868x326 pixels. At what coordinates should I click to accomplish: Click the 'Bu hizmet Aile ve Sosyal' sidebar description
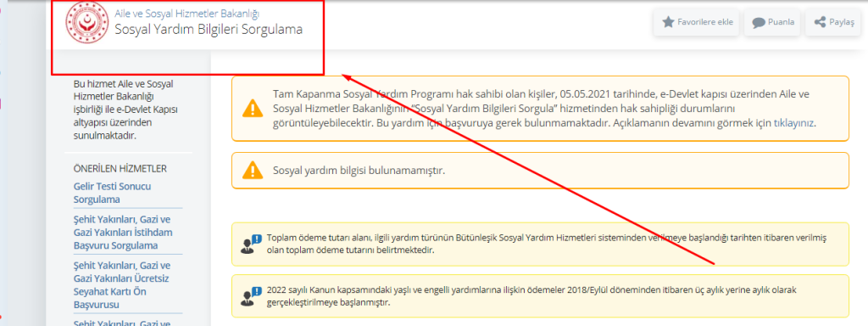125,110
